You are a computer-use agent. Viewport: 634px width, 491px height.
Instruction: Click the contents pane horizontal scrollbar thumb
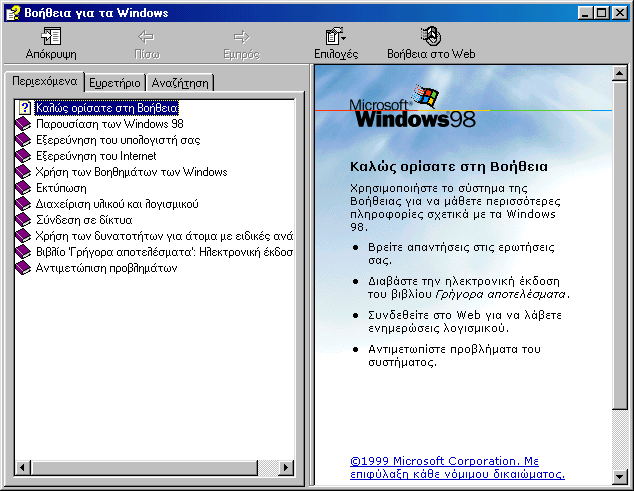click(144, 468)
